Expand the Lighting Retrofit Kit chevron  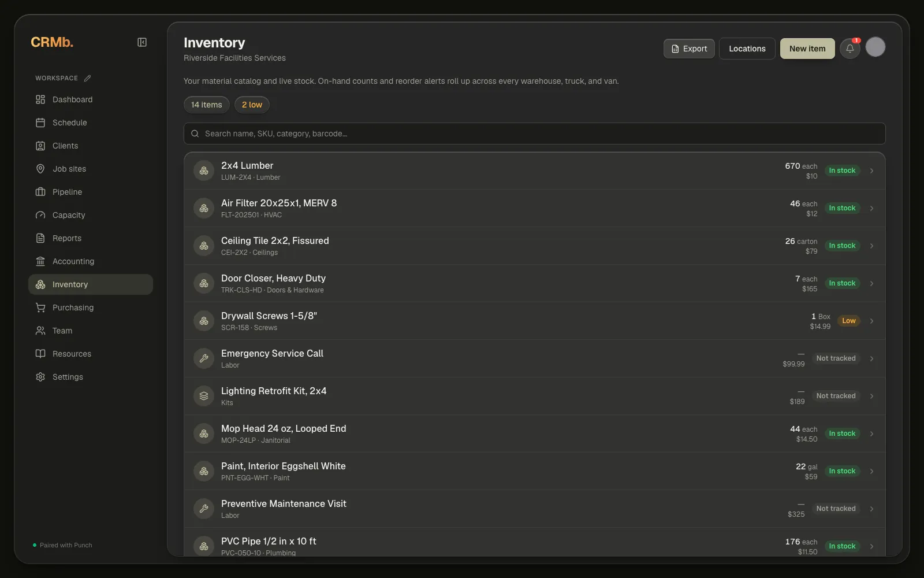point(871,396)
